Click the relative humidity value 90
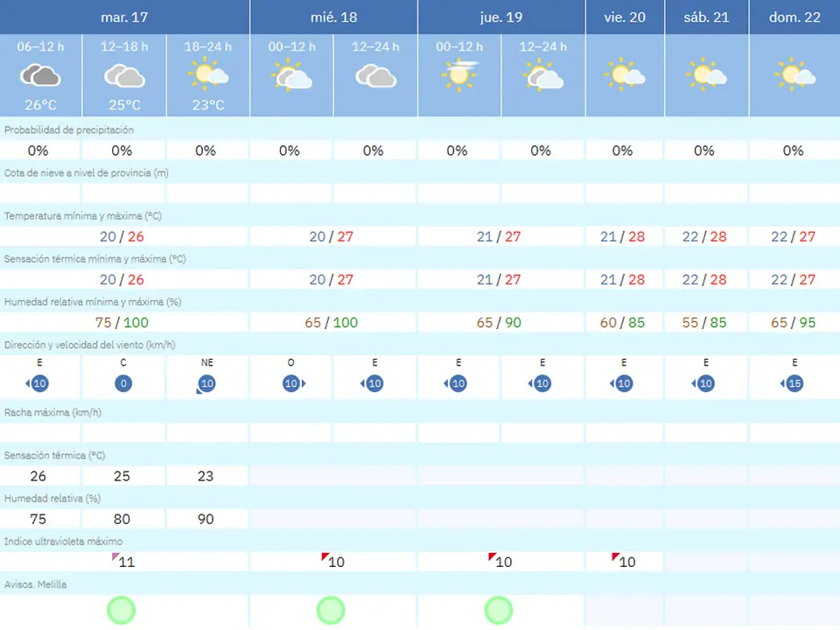This screenshot has height=630, width=840. coord(206,519)
